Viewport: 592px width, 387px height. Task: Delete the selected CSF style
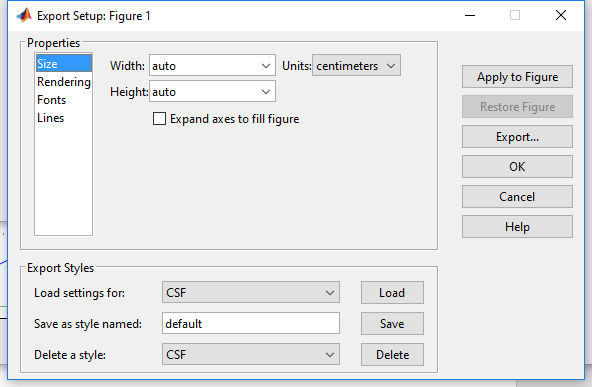[x=392, y=355]
